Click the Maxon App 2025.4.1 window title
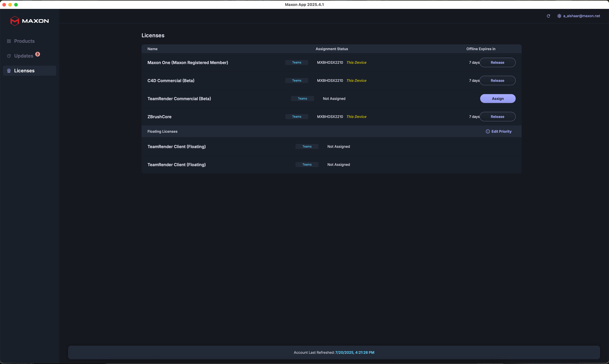 [x=304, y=4]
